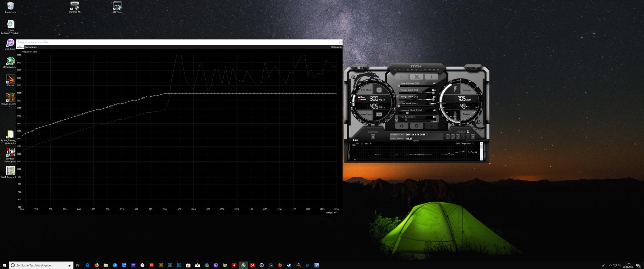Viewport: 644px width, 269px height.
Task: Click OC Scanner in the curve editor
Action: coord(336,47)
